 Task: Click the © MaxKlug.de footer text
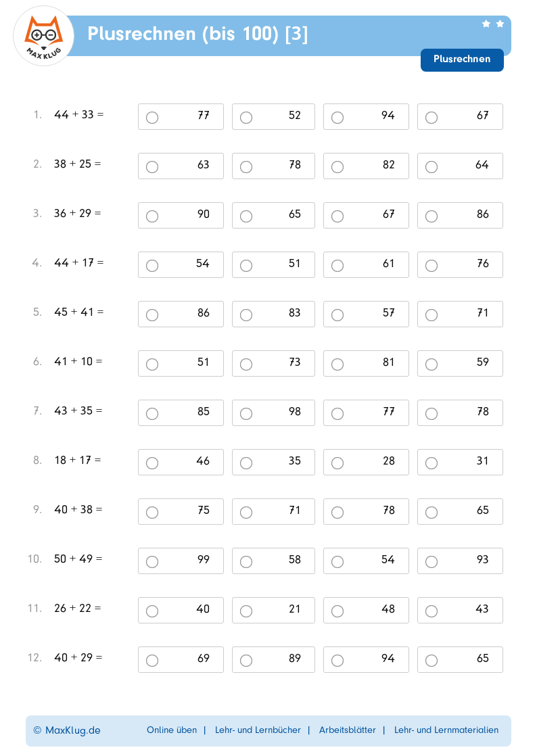point(67,730)
